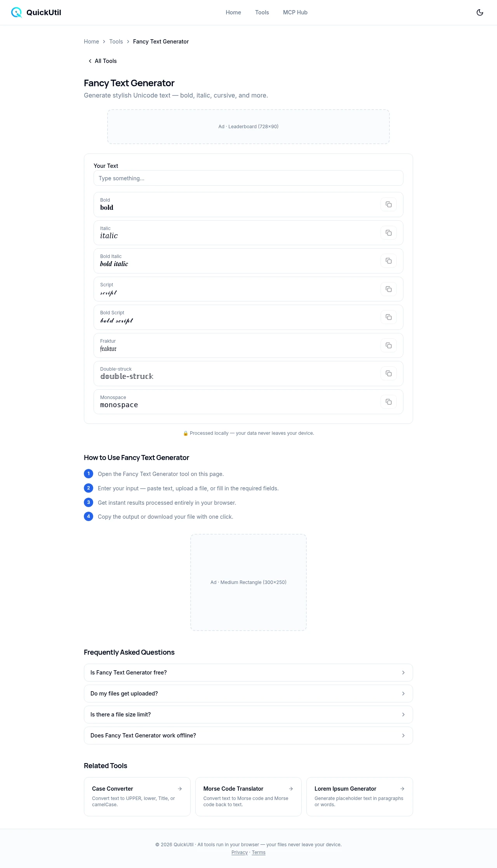The width and height of the screenshot is (497, 868).
Task: Go to MCP Hub in navigation
Action: click(x=295, y=12)
